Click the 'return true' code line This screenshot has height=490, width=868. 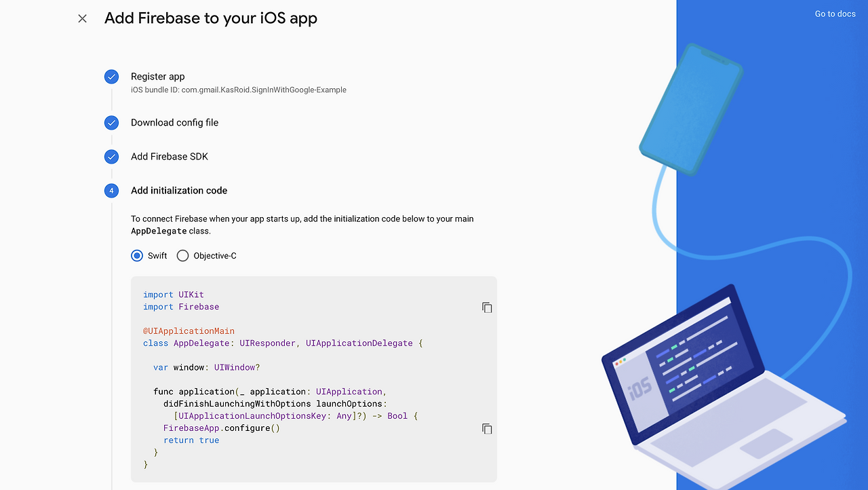point(191,440)
